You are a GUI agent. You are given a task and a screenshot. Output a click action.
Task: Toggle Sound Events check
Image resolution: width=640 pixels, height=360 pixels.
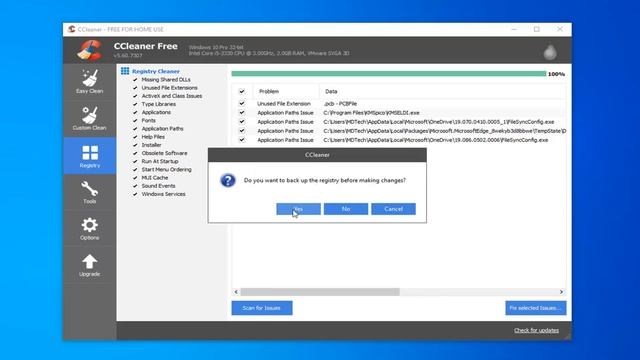135,186
